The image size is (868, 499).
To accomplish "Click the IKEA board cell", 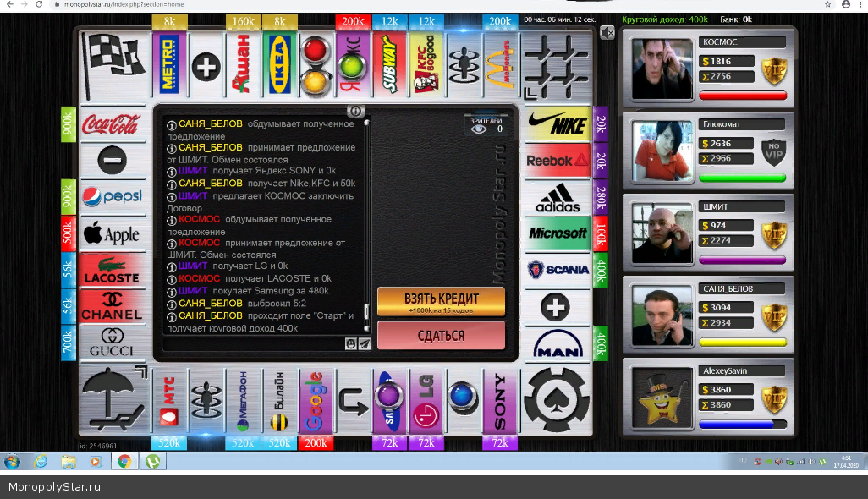I will 279,65.
